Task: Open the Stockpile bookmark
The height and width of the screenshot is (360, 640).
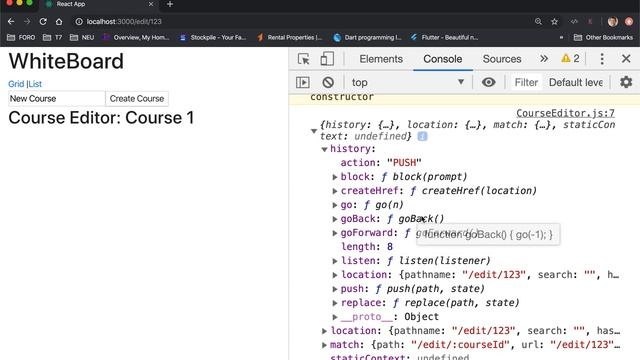Action: click(213, 38)
